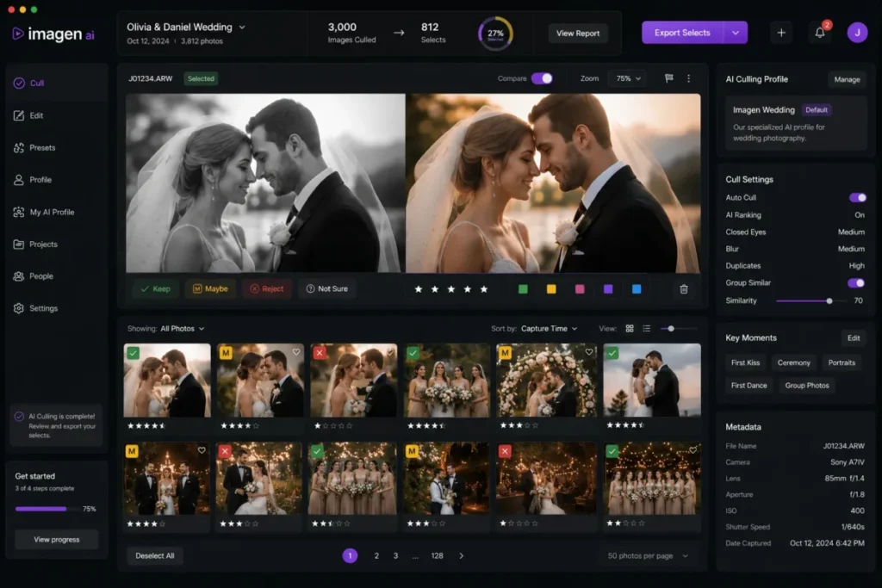Change the Blur Medium setting

point(851,249)
